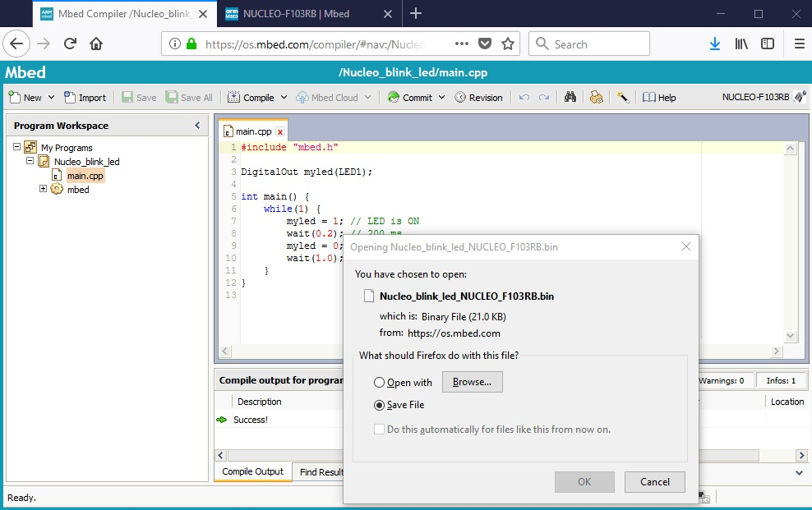Click the Import toolbar button
Viewport: 812px width, 510px height.
(x=85, y=97)
